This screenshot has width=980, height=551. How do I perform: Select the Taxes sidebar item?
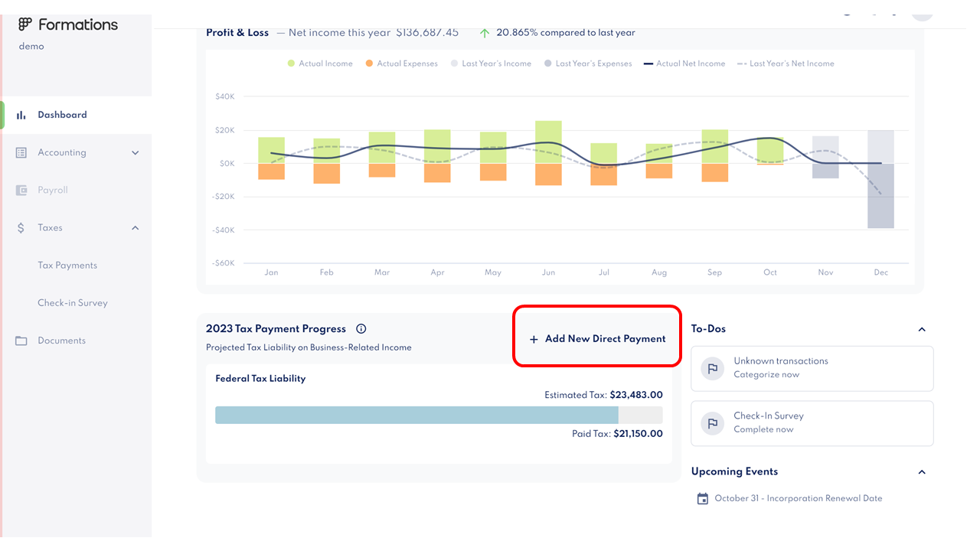[76, 227]
